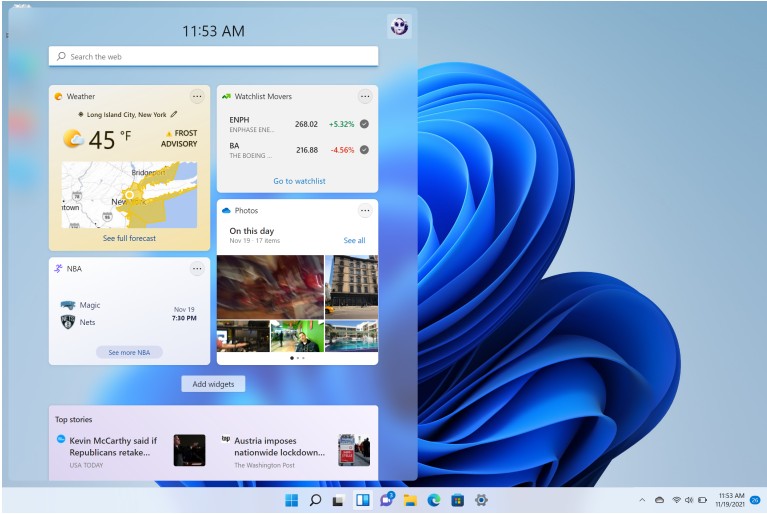The height and width of the screenshot is (514, 767).
Task: Open File Explorer from taskbar
Action: coord(410,500)
